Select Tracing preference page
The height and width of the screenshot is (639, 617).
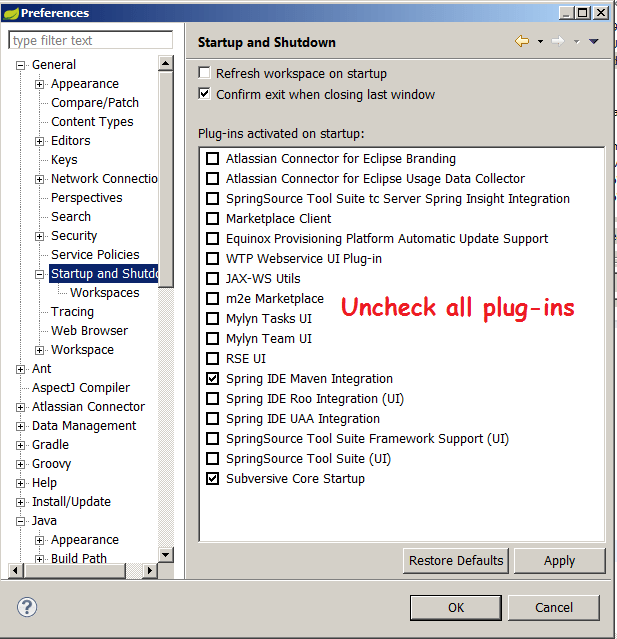coord(72,312)
